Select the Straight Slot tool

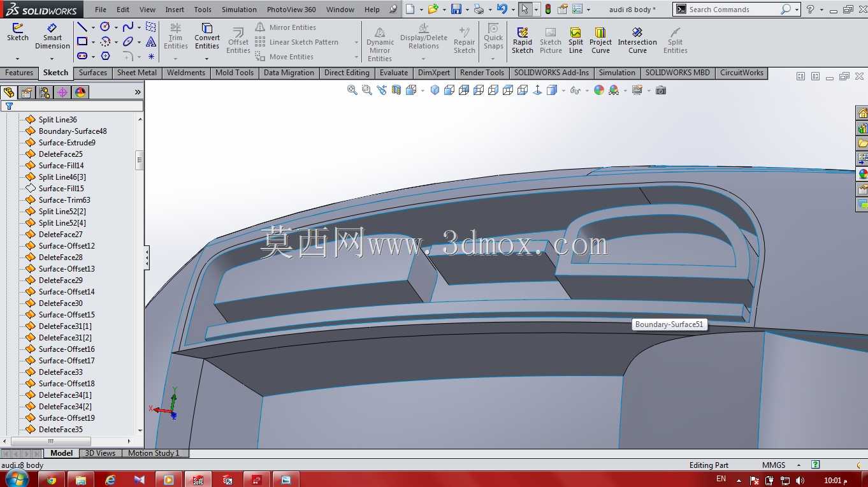82,56
